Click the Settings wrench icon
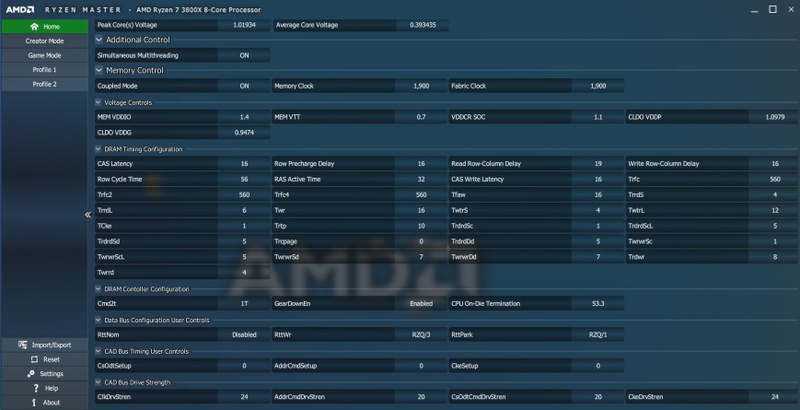 (x=31, y=374)
